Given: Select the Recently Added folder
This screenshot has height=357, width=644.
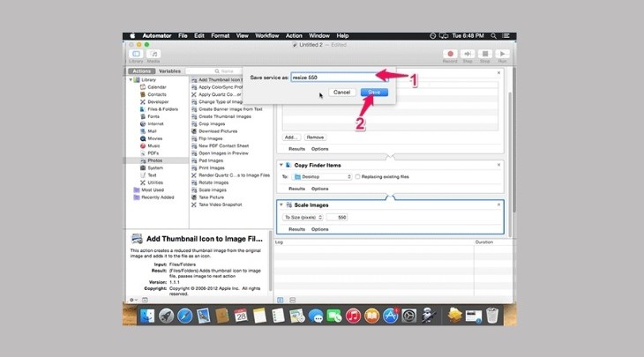Looking at the screenshot, I should 158,197.
